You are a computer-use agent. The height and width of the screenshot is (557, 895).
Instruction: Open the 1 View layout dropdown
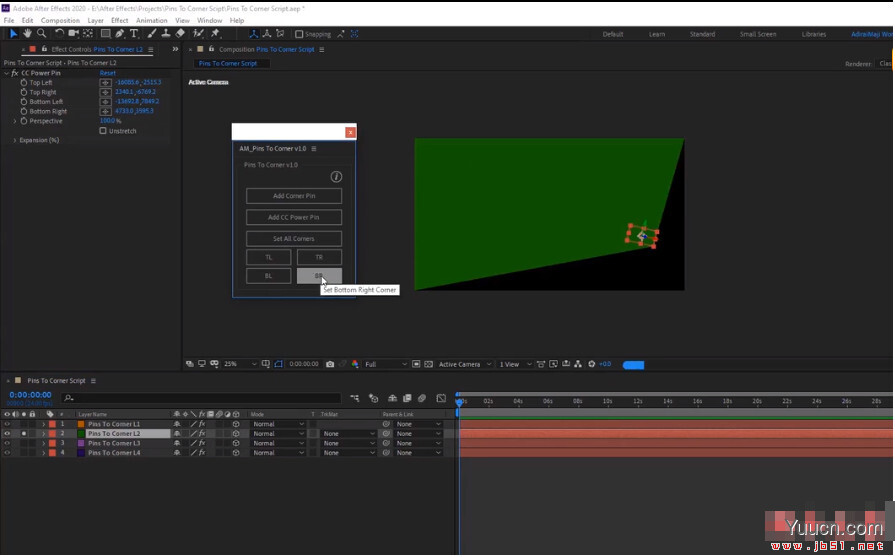click(x=515, y=364)
